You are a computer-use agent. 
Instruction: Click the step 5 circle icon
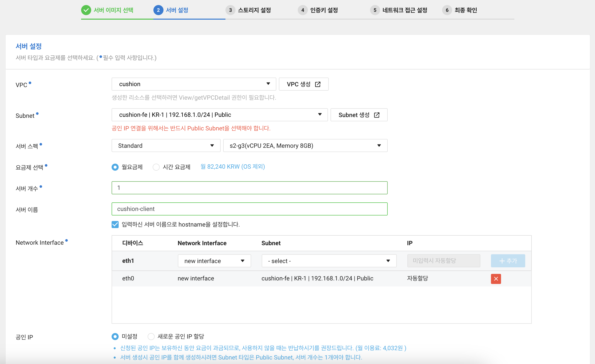[x=375, y=10]
